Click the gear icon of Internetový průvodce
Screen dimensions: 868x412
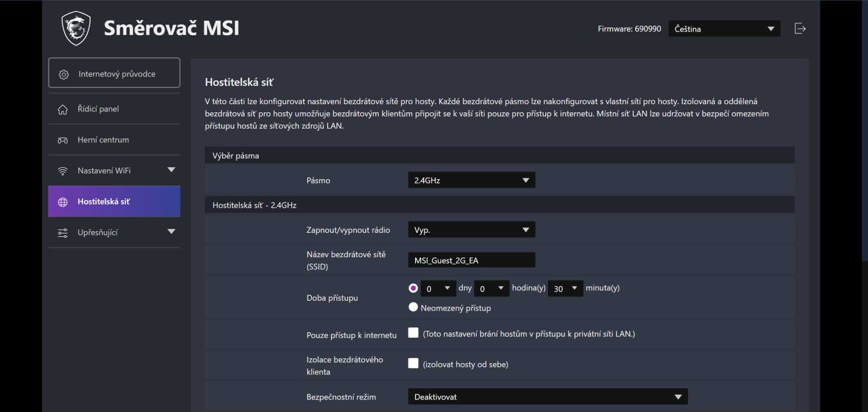point(63,74)
